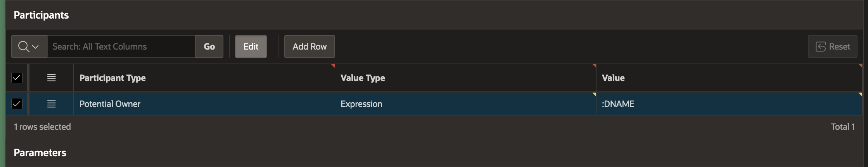Click the Participants section heading
Screen dimensions: 868x167
(41, 15)
